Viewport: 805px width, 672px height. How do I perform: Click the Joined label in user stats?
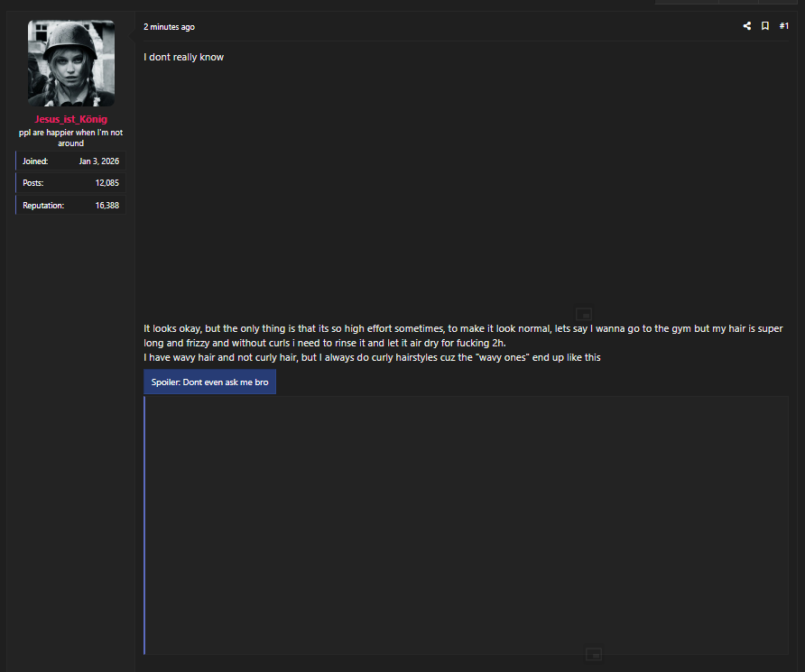click(x=35, y=161)
